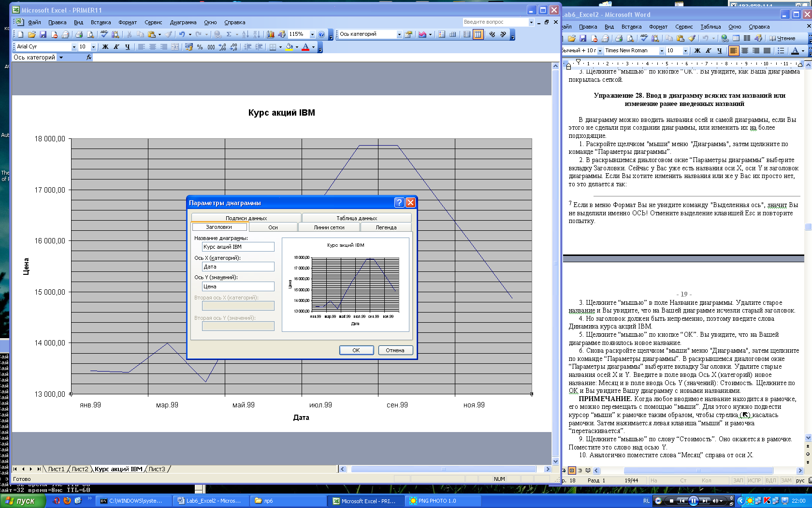
Task: Click the Sort Ascending icon
Action: (245, 34)
